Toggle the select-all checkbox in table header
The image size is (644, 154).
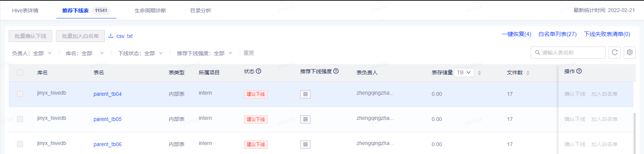click(20, 72)
